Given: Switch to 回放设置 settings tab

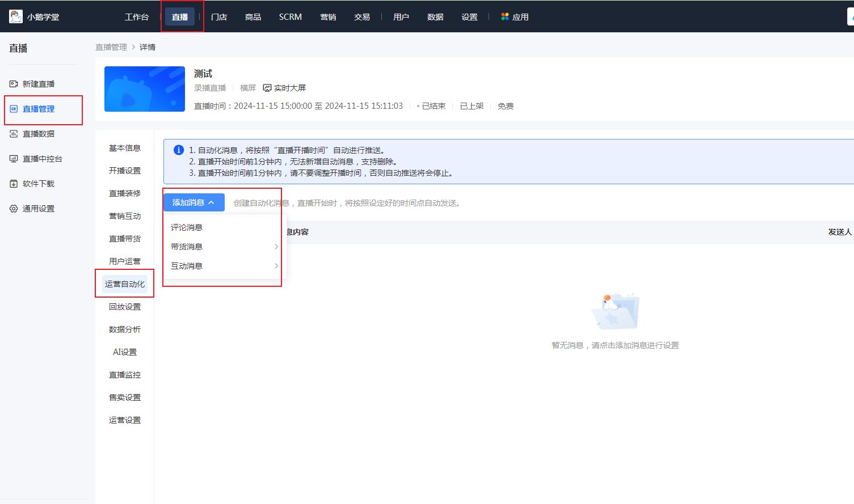Looking at the screenshot, I should click(x=124, y=306).
